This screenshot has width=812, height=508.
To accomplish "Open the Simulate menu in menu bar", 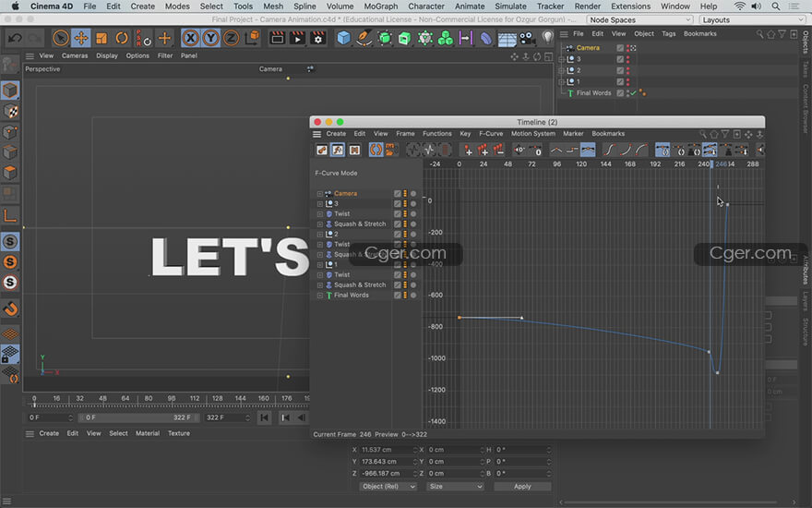I will pyautogui.click(x=510, y=6).
